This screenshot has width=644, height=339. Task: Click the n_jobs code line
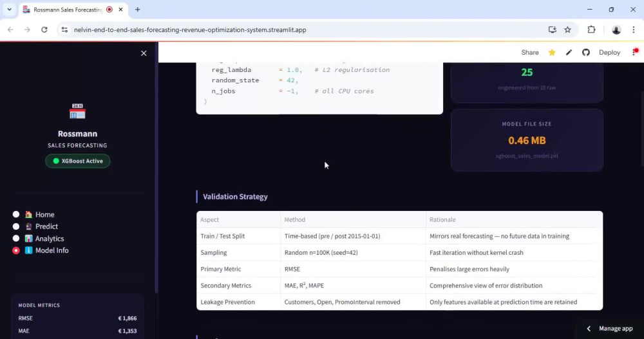[x=292, y=91]
